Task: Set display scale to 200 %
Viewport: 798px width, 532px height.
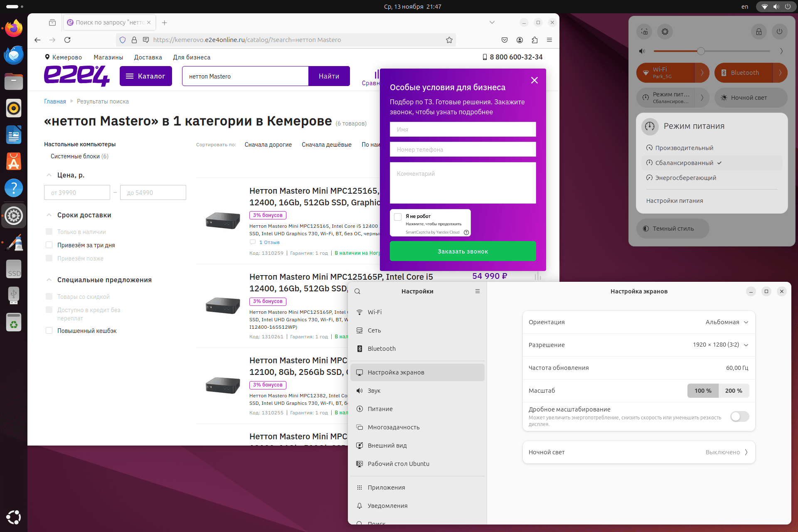Action: [x=734, y=391]
